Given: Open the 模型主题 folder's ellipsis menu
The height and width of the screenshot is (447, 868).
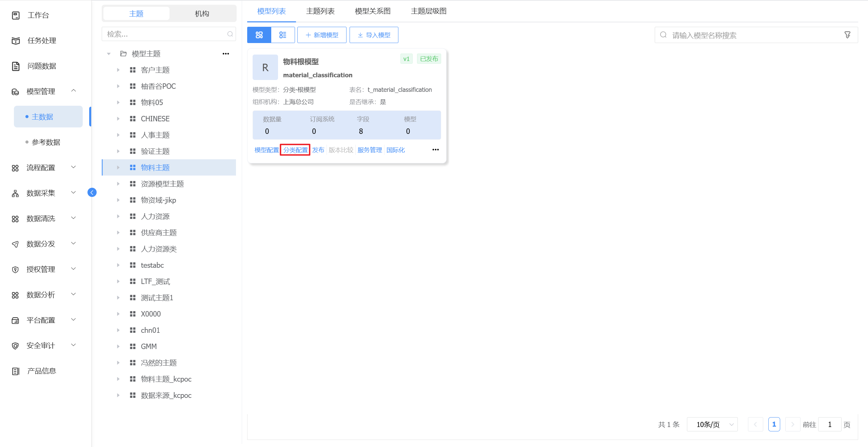Looking at the screenshot, I should [226, 54].
